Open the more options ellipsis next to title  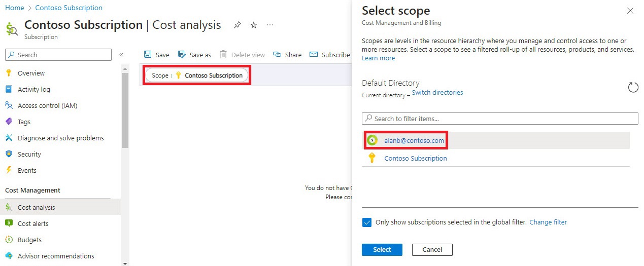point(270,25)
